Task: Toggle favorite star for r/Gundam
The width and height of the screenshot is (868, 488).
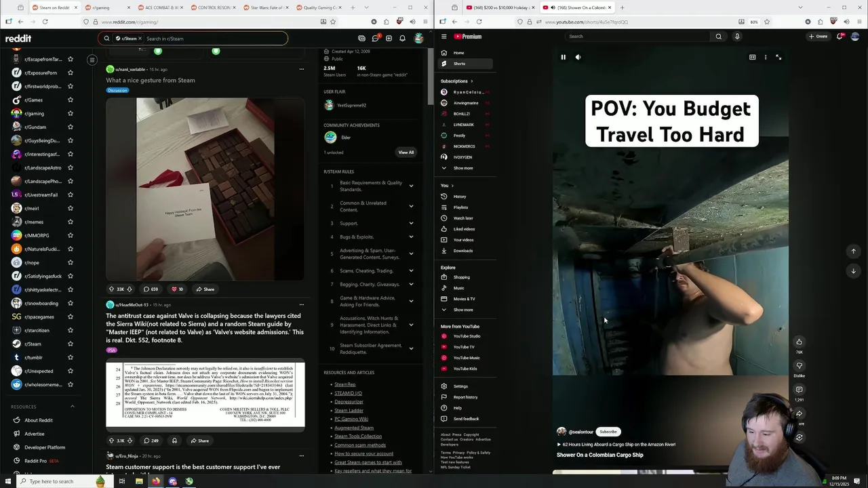Action: click(70, 127)
